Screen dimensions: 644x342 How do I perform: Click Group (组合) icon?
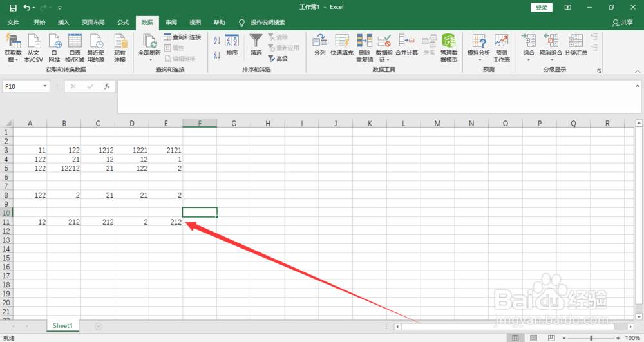point(529,41)
